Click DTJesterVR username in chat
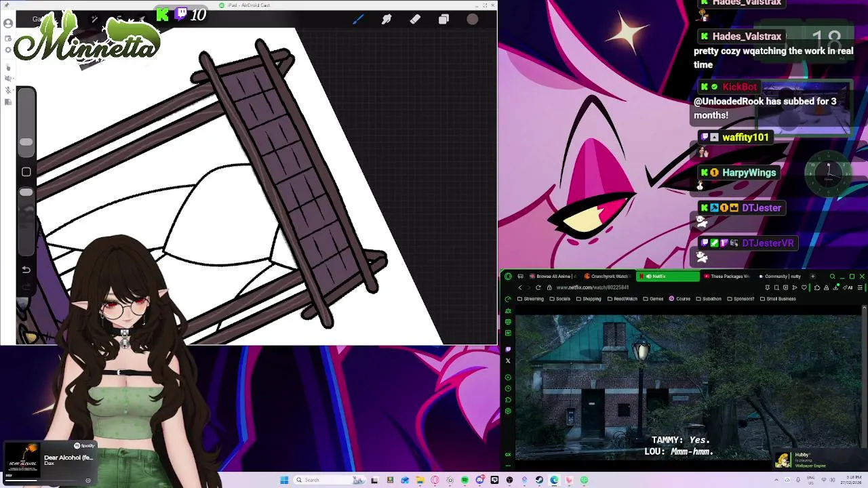This screenshot has height=488, width=868. [x=768, y=243]
